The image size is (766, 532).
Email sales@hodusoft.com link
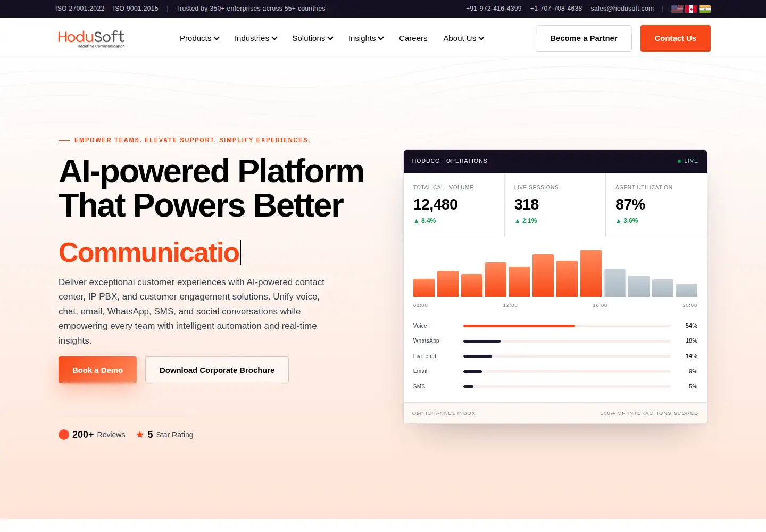622,9
